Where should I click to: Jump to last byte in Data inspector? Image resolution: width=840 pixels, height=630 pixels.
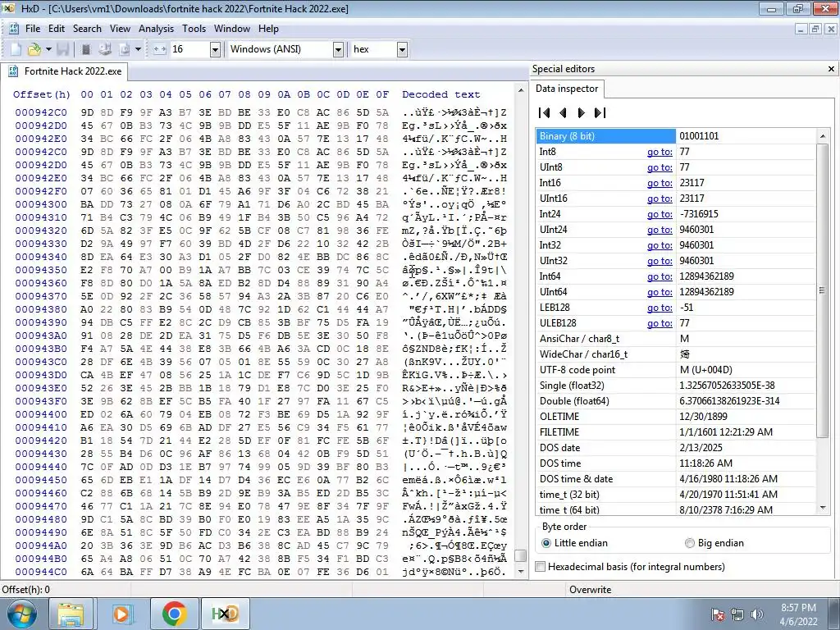(600, 112)
